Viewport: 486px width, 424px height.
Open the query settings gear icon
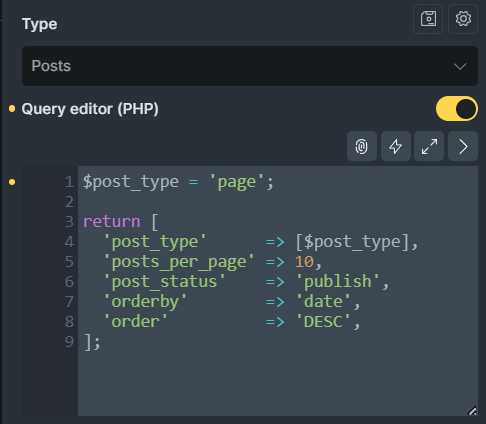[463, 19]
